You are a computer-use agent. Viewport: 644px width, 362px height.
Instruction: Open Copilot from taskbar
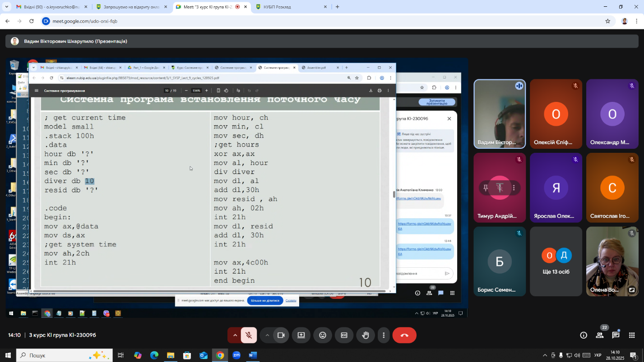click(x=138, y=355)
